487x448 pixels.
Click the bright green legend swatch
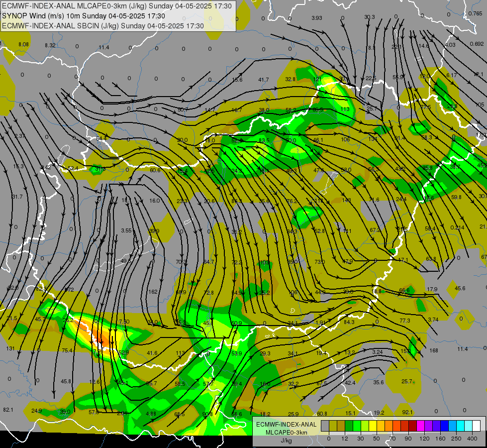pos(357,426)
